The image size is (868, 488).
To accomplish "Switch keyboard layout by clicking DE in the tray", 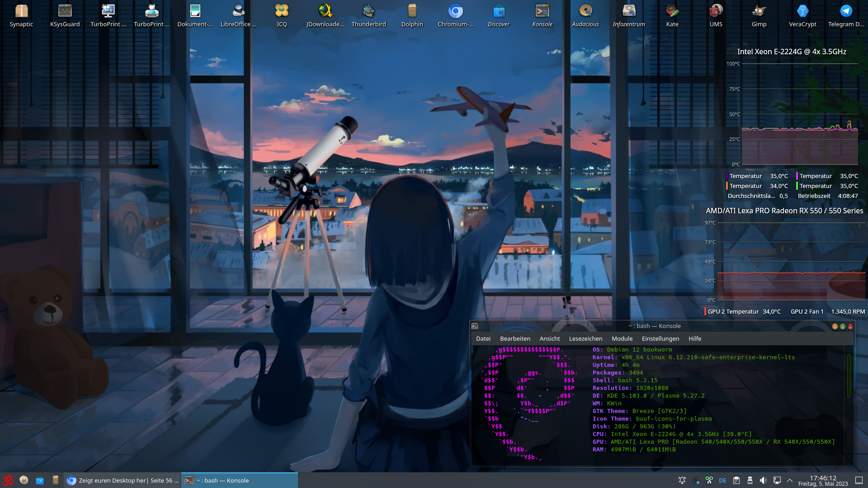I will coord(723,480).
